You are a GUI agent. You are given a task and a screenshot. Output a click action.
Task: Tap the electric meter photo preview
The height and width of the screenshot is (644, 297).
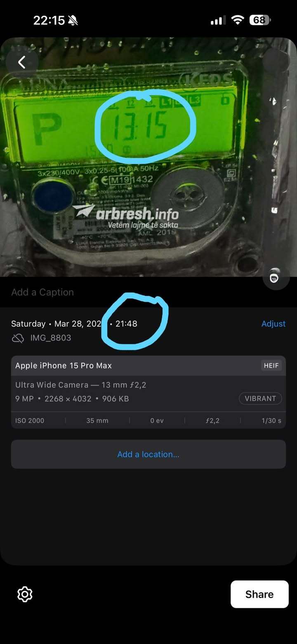(x=148, y=157)
